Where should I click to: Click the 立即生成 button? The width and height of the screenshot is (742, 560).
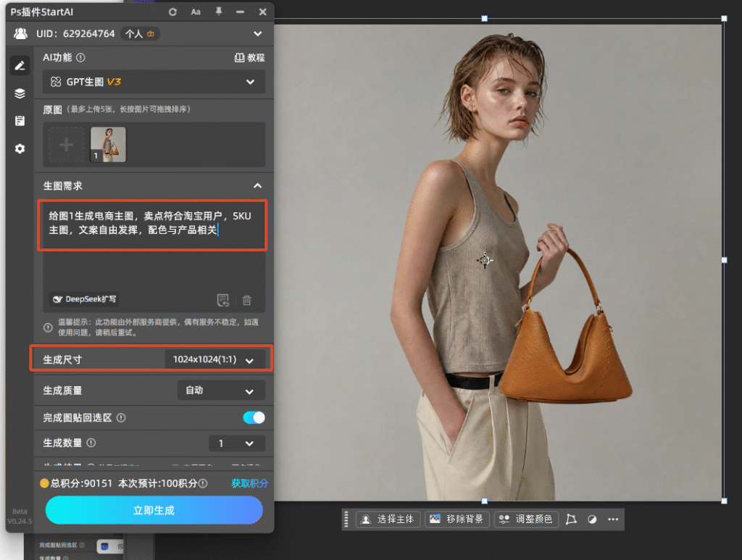point(154,510)
